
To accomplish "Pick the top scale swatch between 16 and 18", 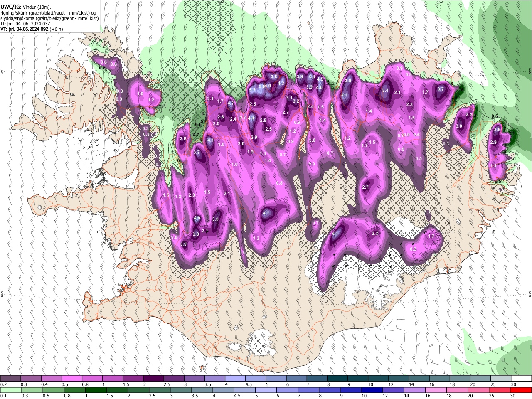I will [439, 378].
